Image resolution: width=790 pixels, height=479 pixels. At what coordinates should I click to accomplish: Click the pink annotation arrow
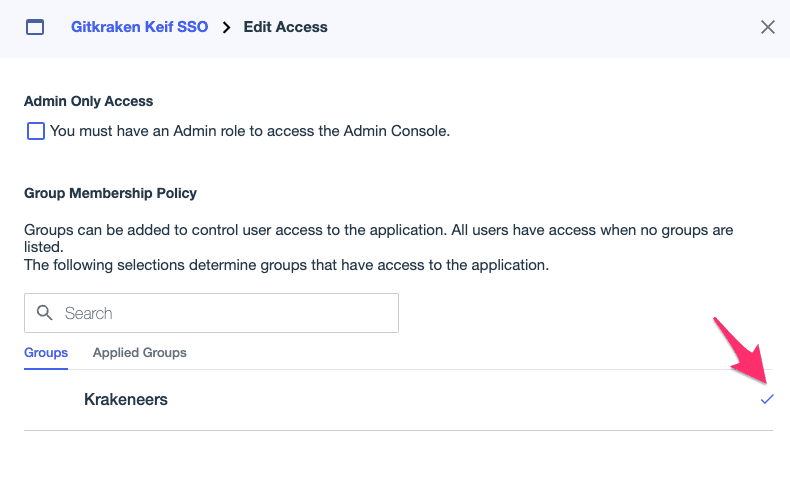(x=741, y=353)
